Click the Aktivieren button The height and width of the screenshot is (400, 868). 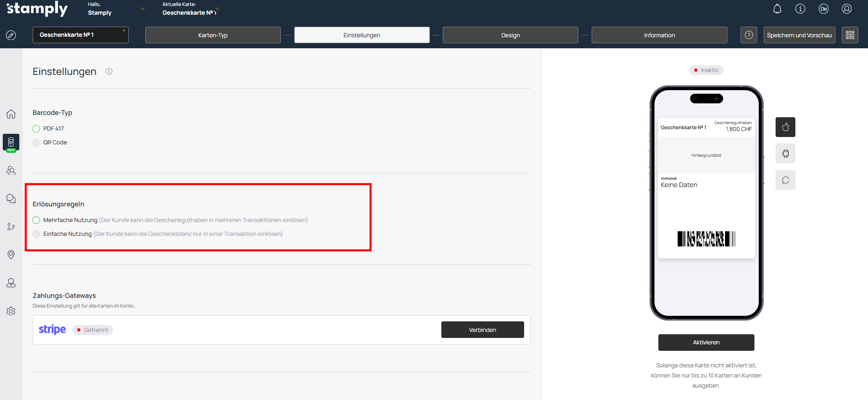point(706,343)
